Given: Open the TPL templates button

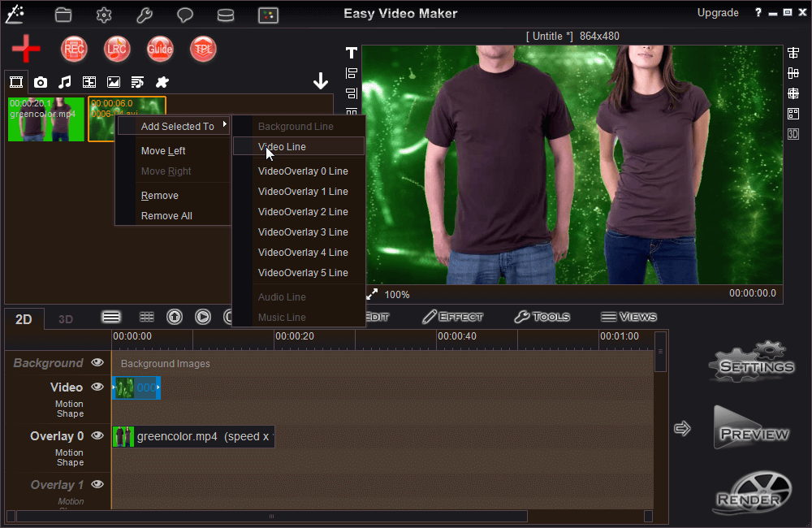Looking at the screenshot, I should point(203,50).
